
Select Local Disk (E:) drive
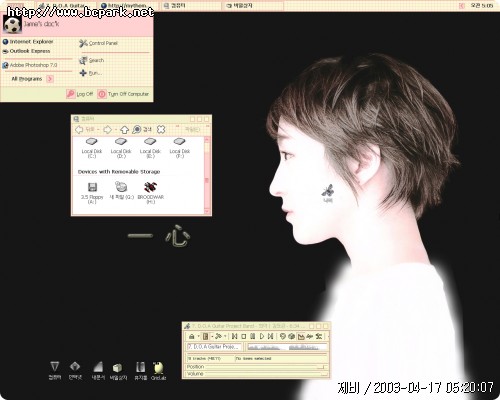(x=150, y=148)
